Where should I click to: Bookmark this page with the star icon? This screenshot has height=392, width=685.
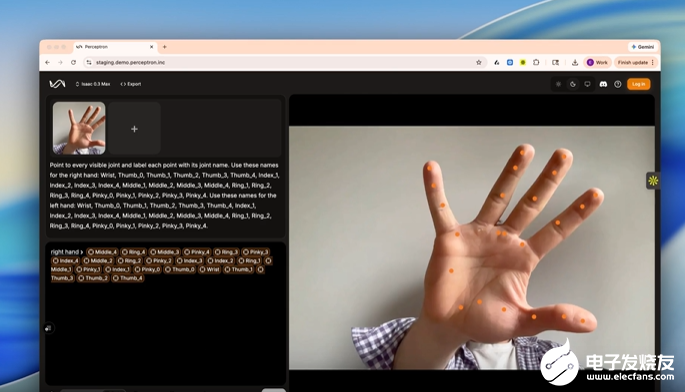tap(479, 62)
